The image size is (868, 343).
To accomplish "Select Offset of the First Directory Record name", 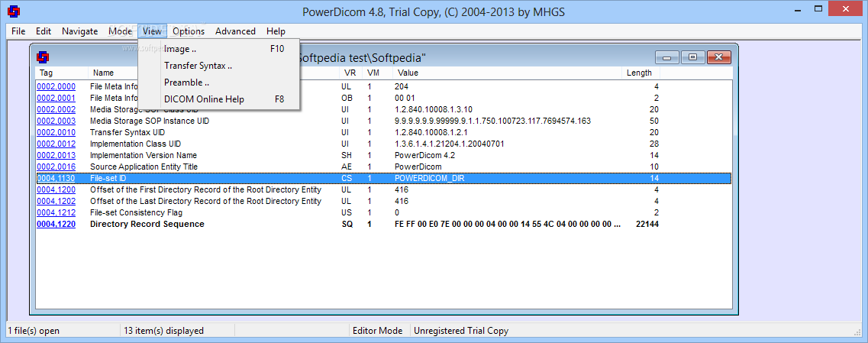I will click(205, 189).
